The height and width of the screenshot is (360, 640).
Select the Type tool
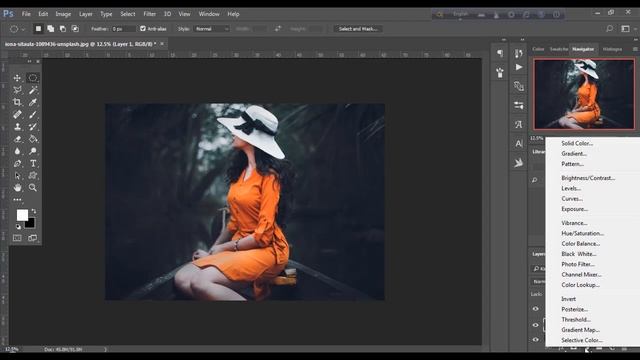[x=33, y=163]
